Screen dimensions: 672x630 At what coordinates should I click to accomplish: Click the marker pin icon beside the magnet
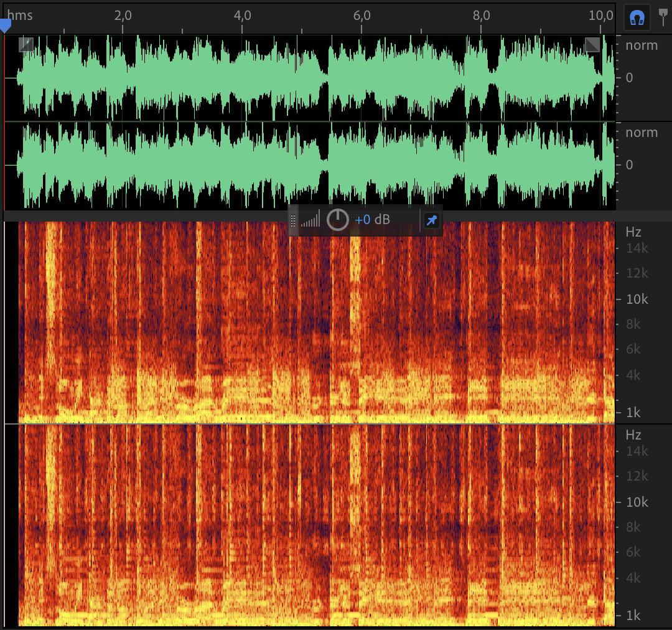[663, 17]
